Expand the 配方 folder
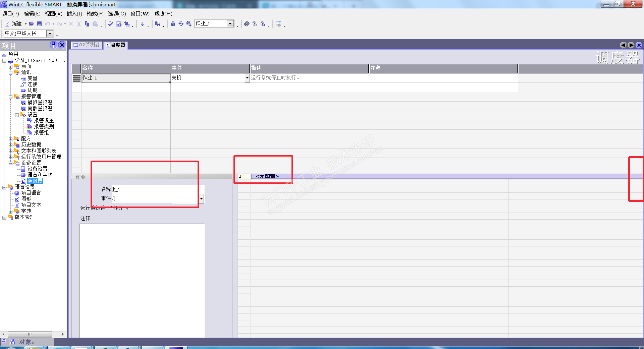Image resolution: width=644 pixels, height=349 pixels. (x=10, y=139)
